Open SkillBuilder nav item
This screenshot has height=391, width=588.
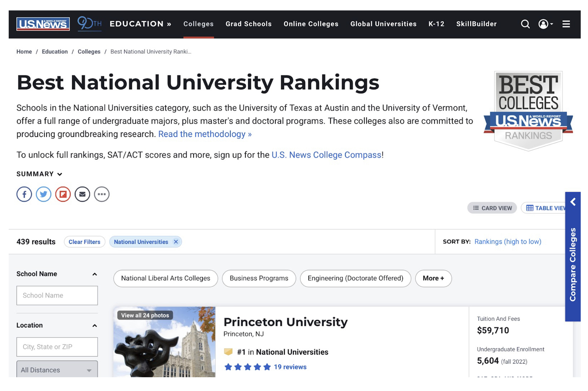476,24
